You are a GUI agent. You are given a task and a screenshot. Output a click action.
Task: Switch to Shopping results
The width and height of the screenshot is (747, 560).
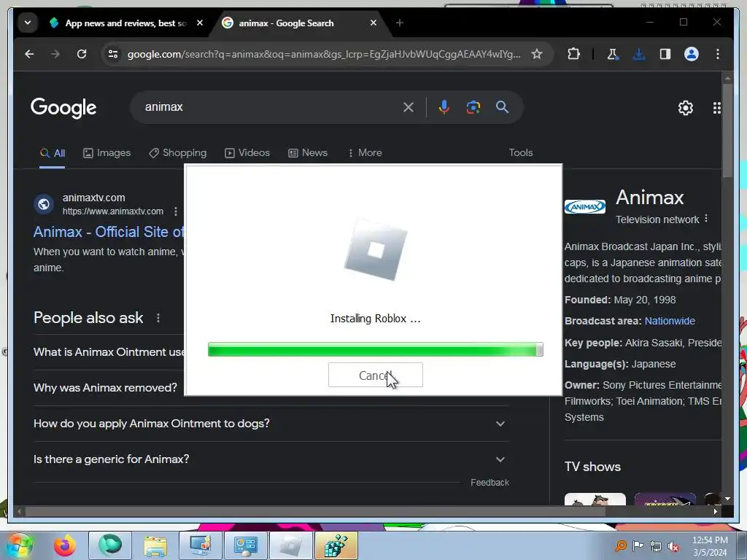[x=178, y=153]
